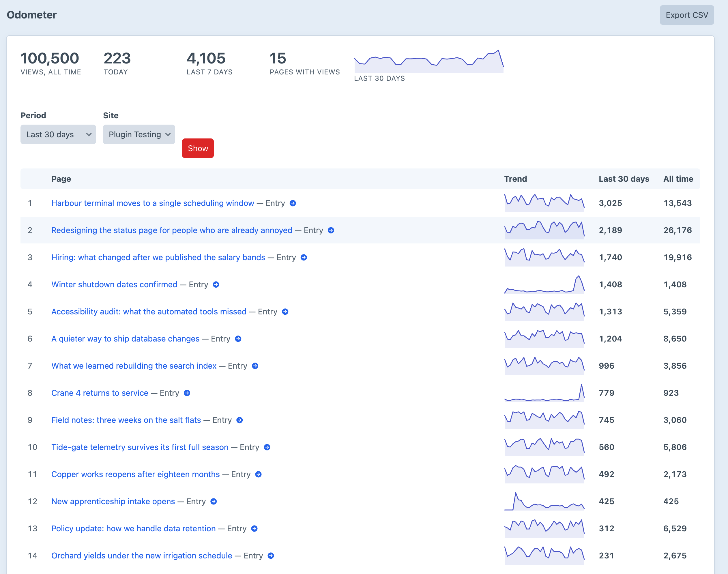Open arrow icon for rebuilding the search index
Viewport: 728px width, 574px height.
point(255,366)
